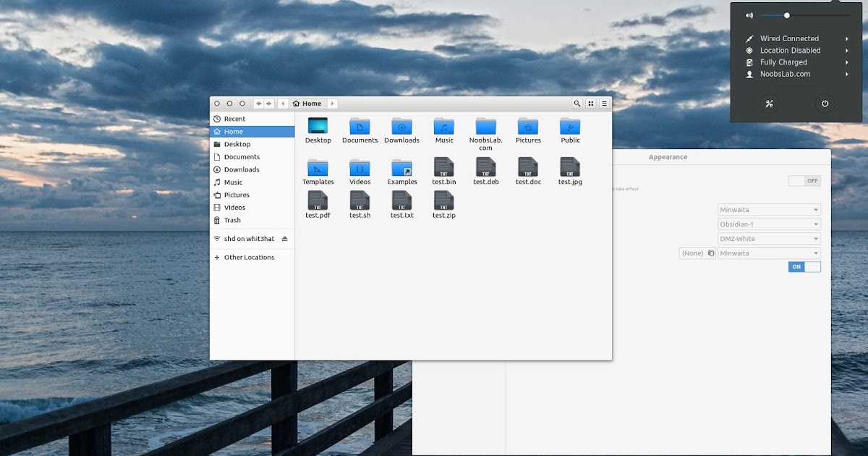Open the Obsidian-1 dropdown

click(769, 224)
